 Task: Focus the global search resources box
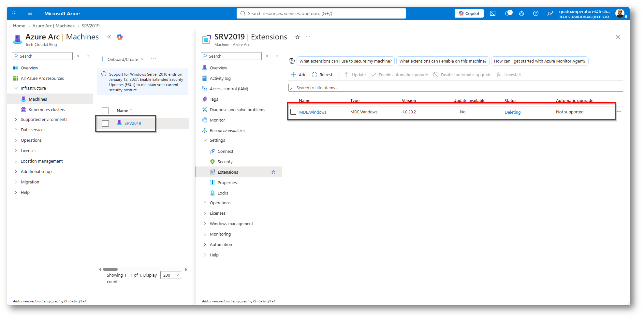click(x=321, y=13)
